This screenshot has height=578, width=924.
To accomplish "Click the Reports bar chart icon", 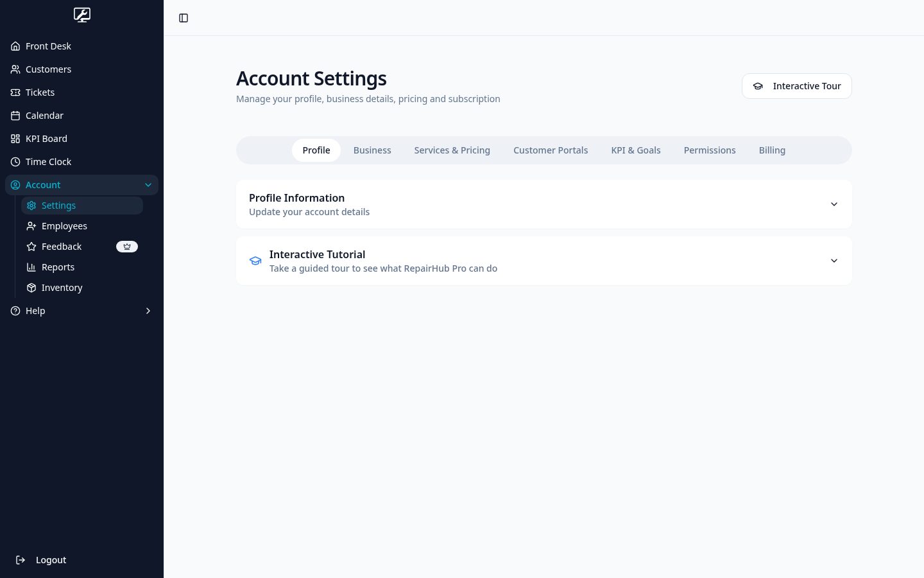I will click(31, 267).
